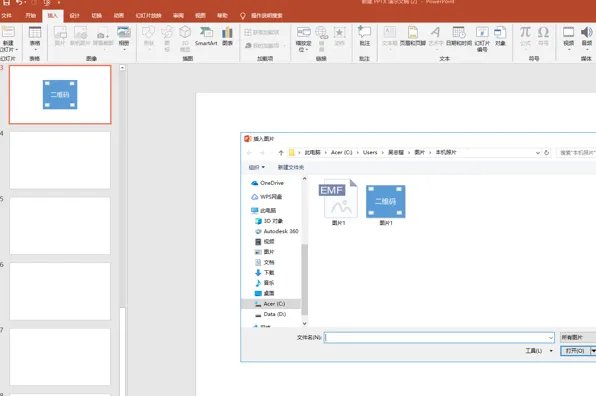Click the Header and Footer icon
The image size is (596, 396).
(413, 36)
